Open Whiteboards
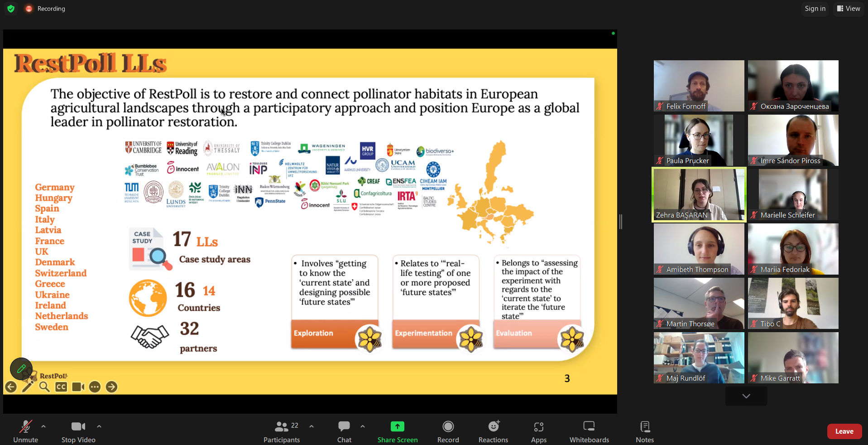The height and width of the screenshot is (445, 868). (589, 431)
